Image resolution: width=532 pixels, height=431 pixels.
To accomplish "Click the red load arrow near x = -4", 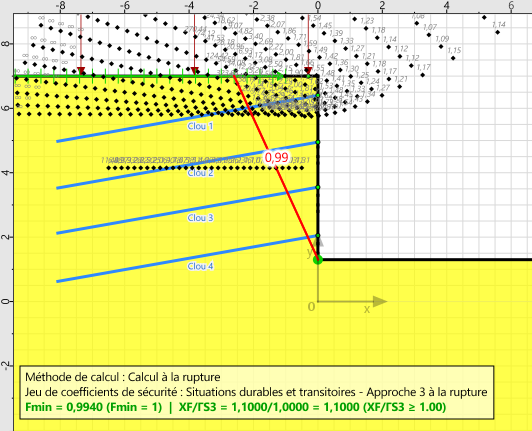I will coord(194,44).
